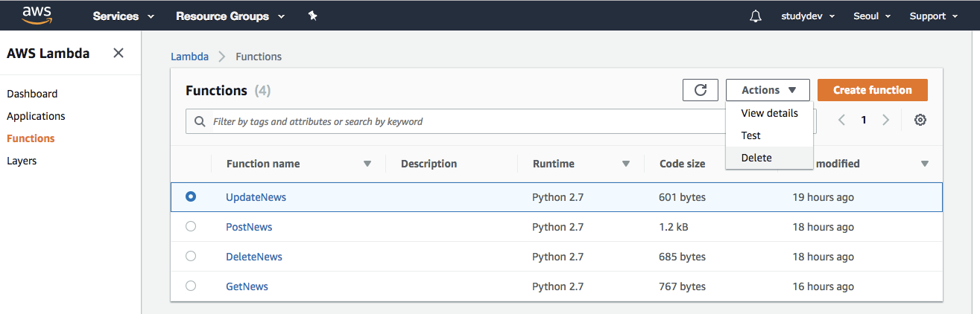Screen dimensions: 980x314
Task: Click page number 1
Action: tap(864, 120)
